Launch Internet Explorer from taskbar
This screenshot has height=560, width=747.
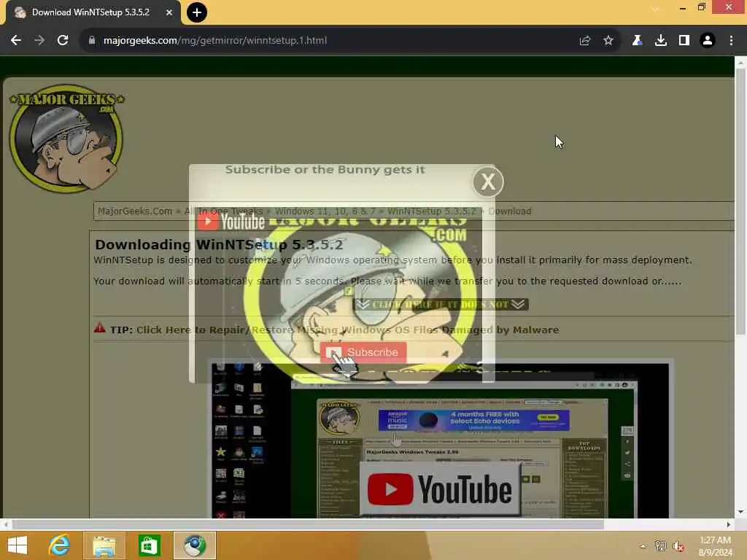tap(60, 545)
